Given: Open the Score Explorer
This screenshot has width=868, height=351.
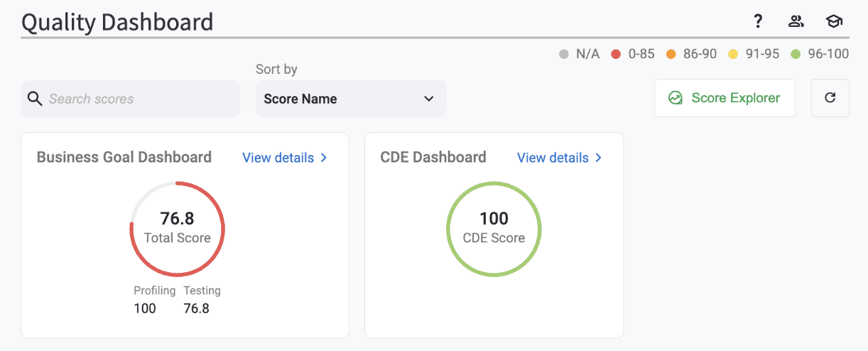Looking at the screenshot, I should [725, 98].
